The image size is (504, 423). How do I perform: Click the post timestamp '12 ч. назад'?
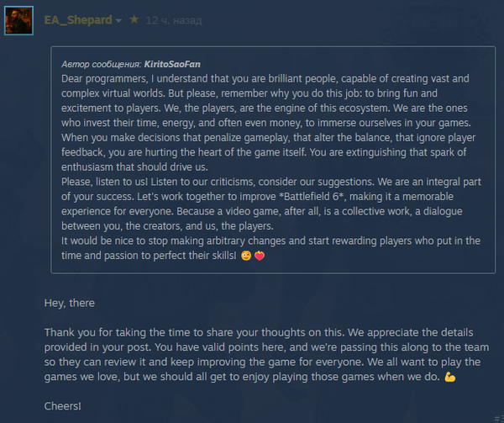click(x=172, y=19)
